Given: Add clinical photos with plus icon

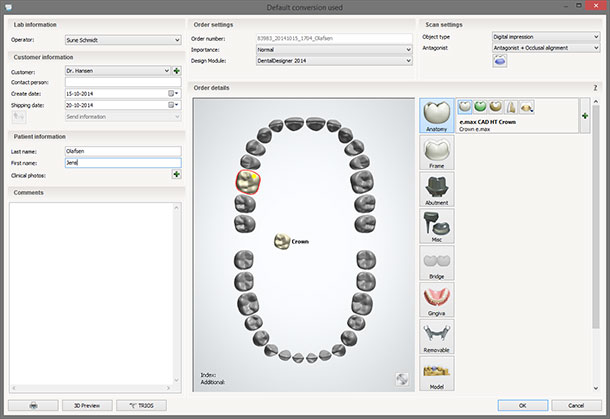Looking at the screenshot, I should point(177,174).
